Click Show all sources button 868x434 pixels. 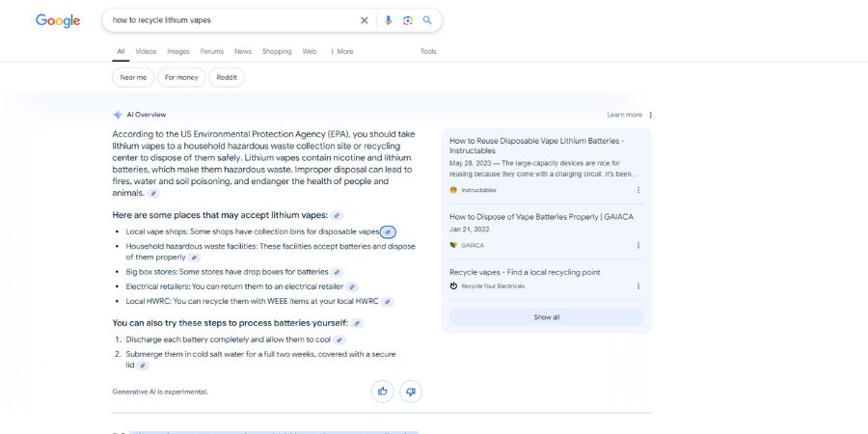click(x=547, y=317)
